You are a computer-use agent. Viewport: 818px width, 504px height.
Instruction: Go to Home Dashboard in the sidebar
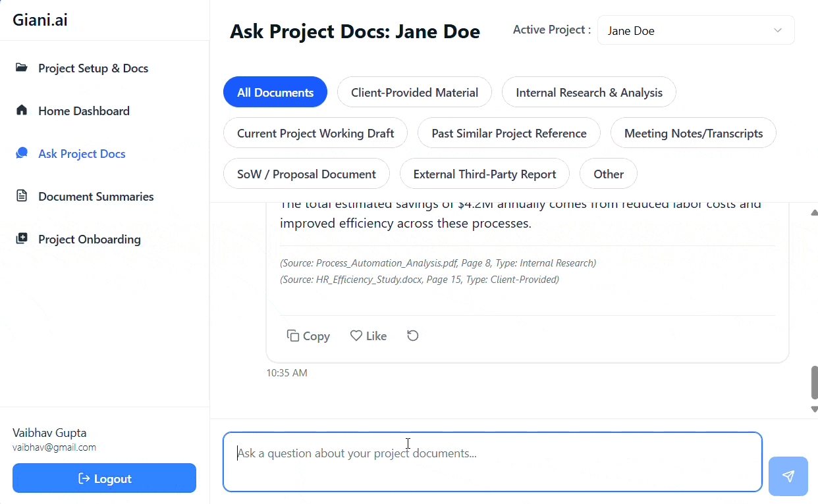(84, 111)
